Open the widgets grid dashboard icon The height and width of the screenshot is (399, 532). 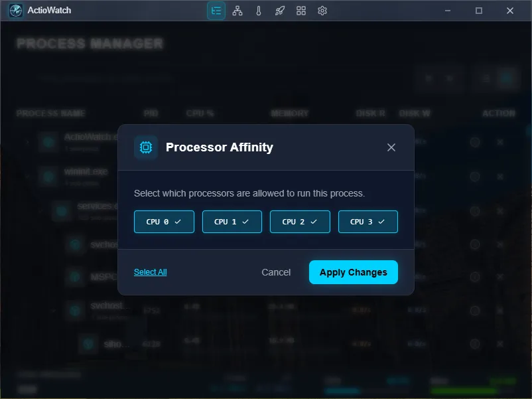tap(300, 11)
